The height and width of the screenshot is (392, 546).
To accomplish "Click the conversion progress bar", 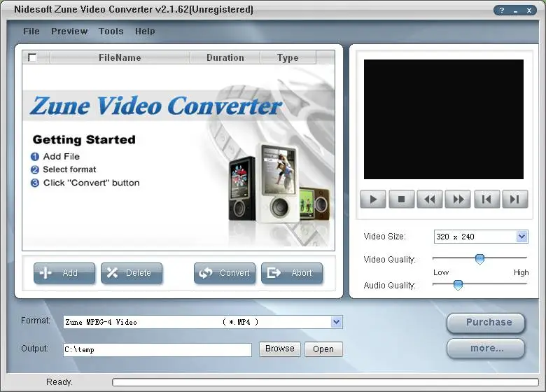I will (325, 382).
